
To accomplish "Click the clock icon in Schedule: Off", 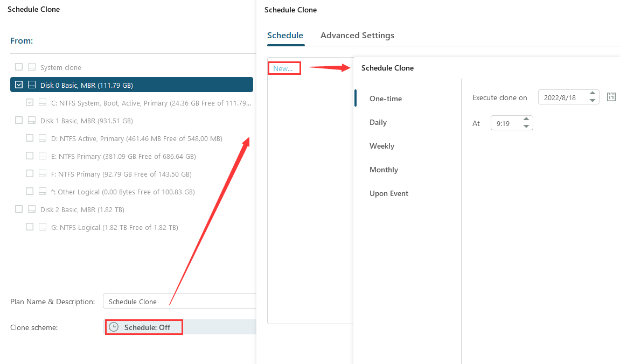I will point(114,327).
